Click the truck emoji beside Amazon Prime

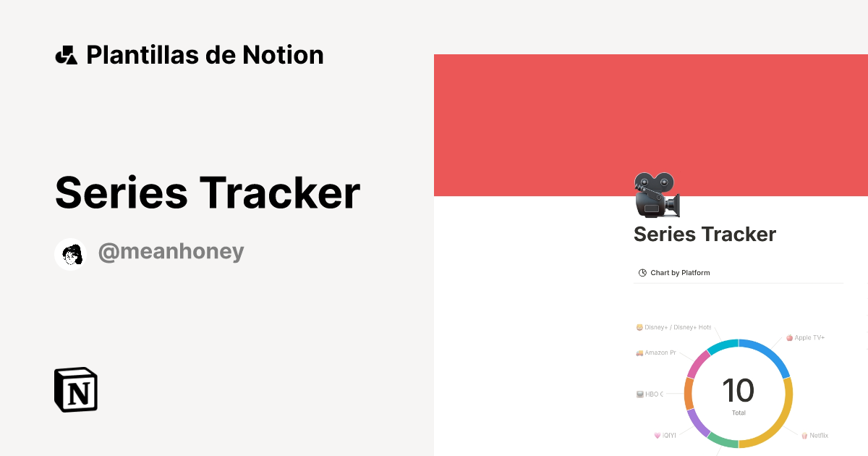tap(639, 352)
